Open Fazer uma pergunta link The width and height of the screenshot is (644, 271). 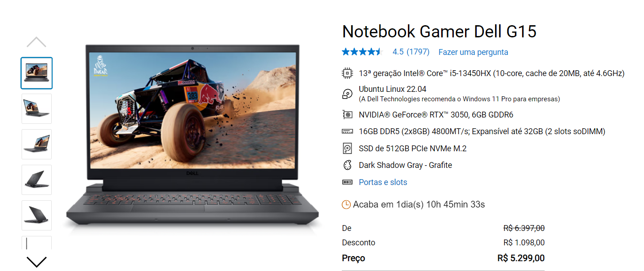coord(473,52)
